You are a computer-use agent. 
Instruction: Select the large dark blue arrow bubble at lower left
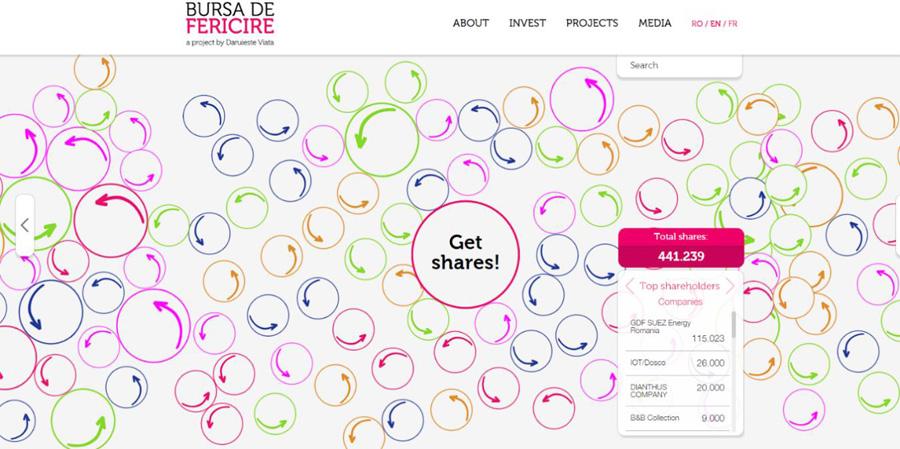coord(51,312)
